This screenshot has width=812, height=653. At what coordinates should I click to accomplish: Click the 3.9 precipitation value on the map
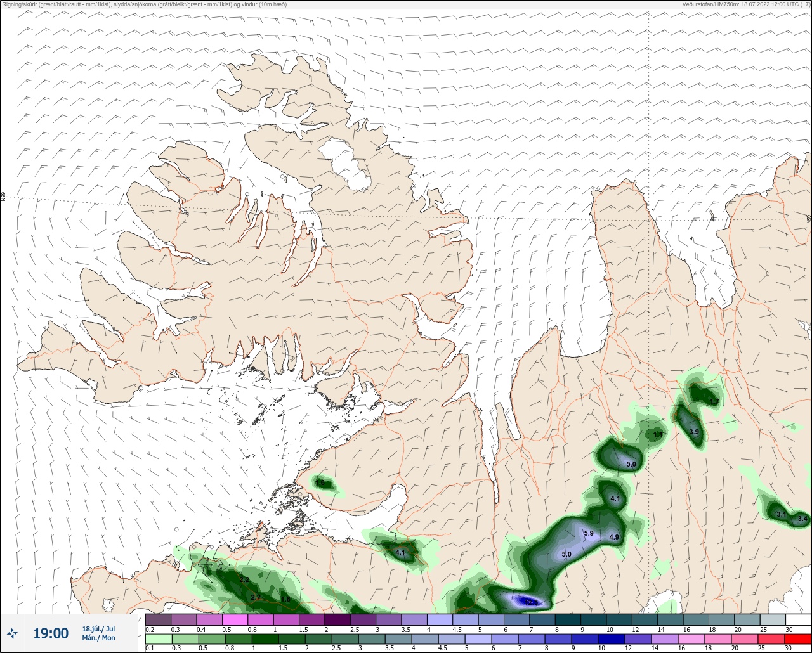pyautogui.click(x=694, y=432)
